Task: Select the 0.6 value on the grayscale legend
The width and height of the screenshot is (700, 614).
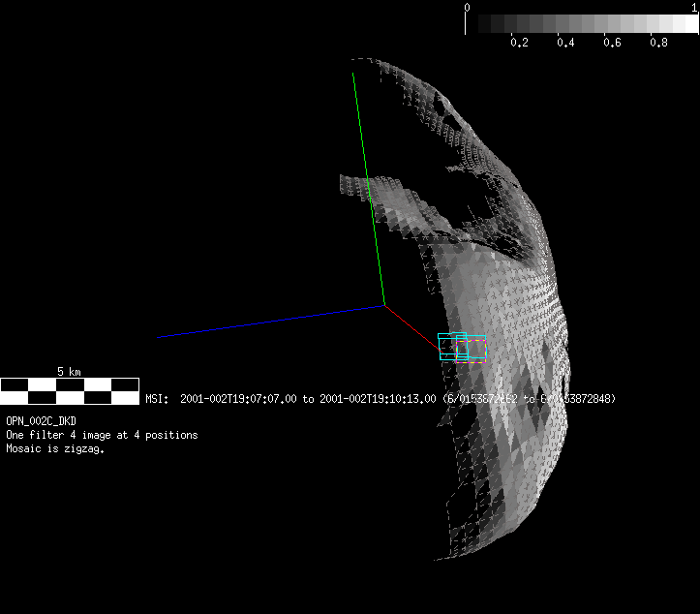Action: 612,44
